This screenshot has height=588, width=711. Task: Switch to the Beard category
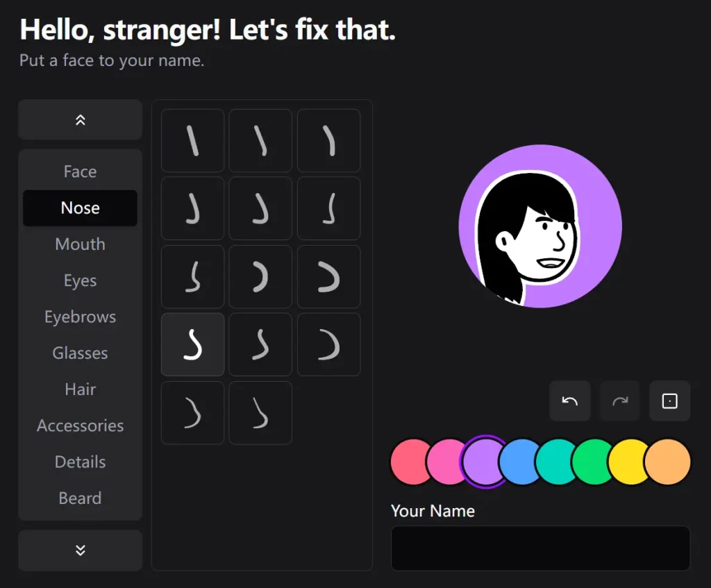click(x=80, y=498)
